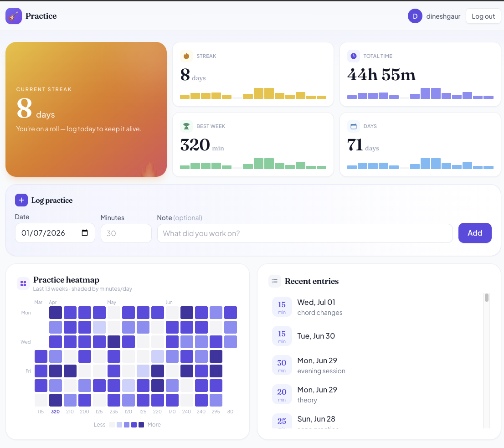The width and height of the screenshot is (504, 448).
Task: Click the 235 weekly total
Action: [x=113, y=412]
